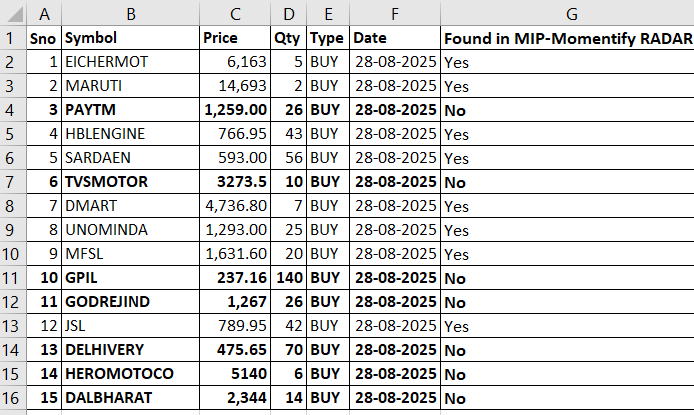Viewport: 694px width, 415px height.
Task: Click the HEROMOTOCO price cell 5140
Action: pos(235,374)
